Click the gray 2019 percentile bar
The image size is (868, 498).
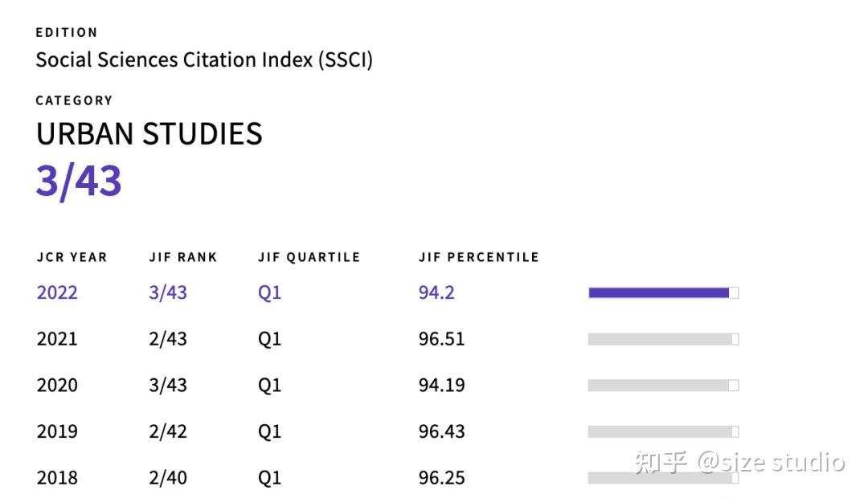tap(662, 432)
